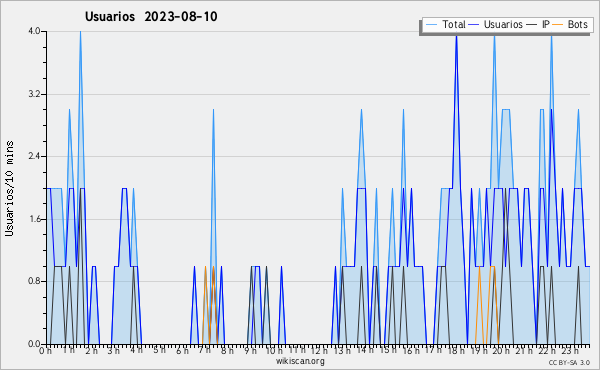The image size is (600, 370).
Task: Click the '18 h' x-axis label
Action: 456,351
